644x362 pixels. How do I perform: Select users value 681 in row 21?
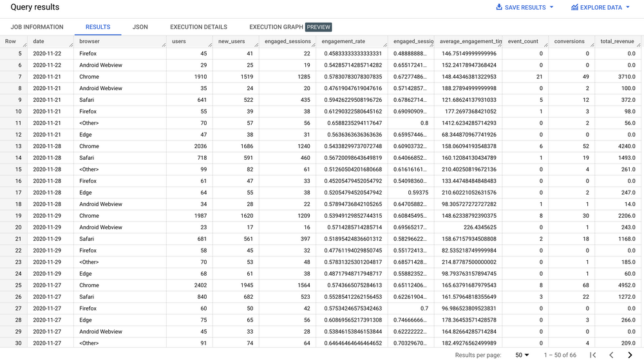202,239
